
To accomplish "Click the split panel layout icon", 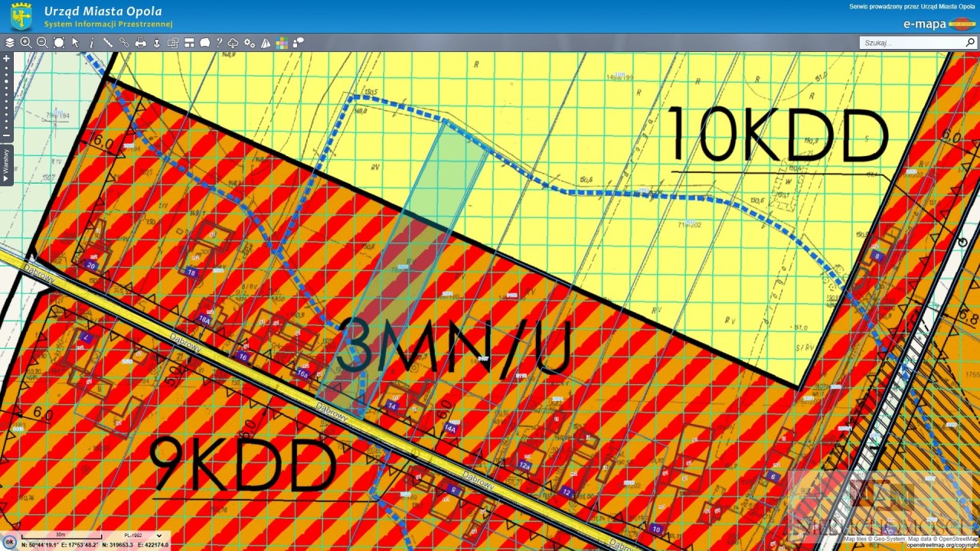I will (x=189, y=43).
